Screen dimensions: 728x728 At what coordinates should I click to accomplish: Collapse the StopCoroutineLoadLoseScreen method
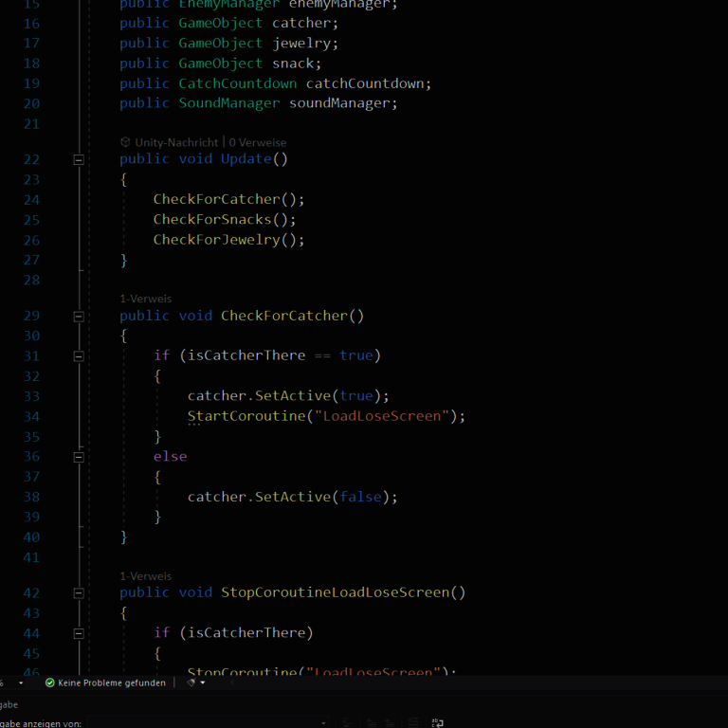point(79,593)
